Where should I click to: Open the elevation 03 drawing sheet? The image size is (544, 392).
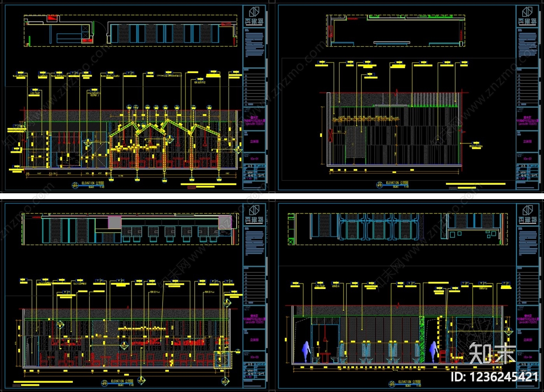click(135, 296)
